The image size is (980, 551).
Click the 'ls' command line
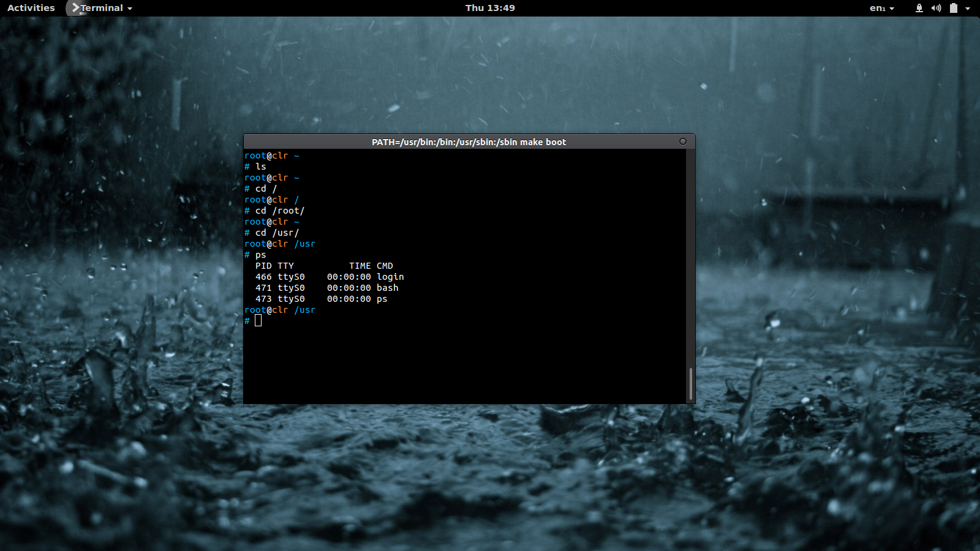click(x=255, y=167)
